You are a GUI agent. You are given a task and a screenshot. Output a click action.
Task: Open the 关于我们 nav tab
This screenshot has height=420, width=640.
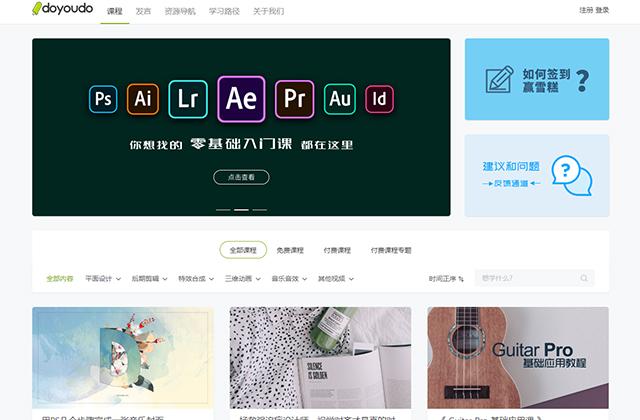pos(269,11)
